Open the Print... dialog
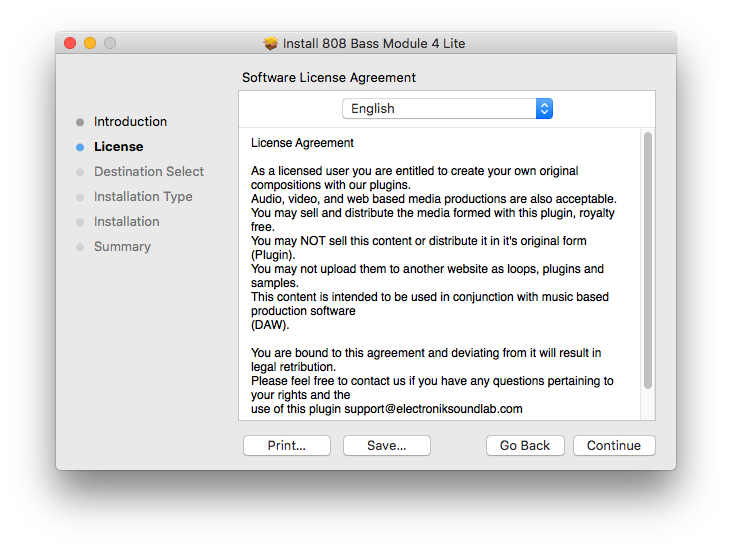The height and width of the screenshot is (550, 732). (x=287, y=445)
